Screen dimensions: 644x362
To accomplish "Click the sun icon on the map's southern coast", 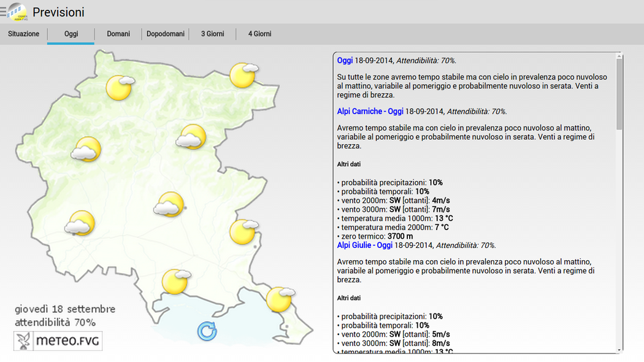I will tap(175, 281).
